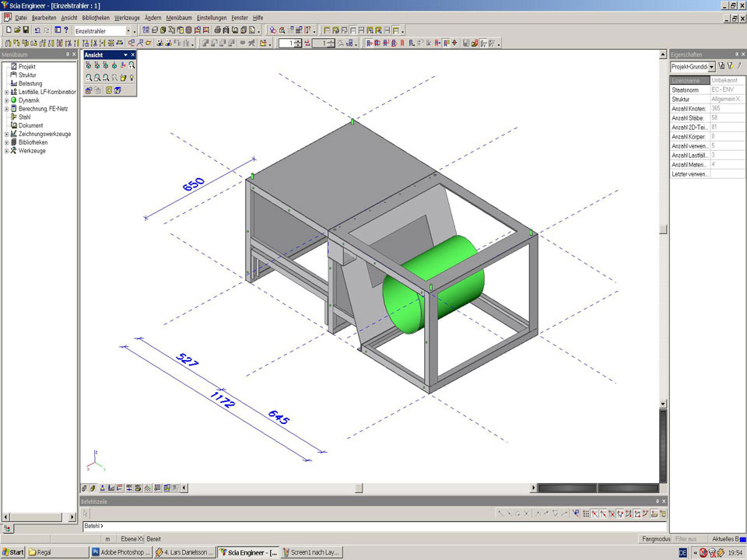Click the light bulb icon in Ansicht palette
Image resolution: width=747 pixels, height=560 pixels.
(x=132, y=78)
